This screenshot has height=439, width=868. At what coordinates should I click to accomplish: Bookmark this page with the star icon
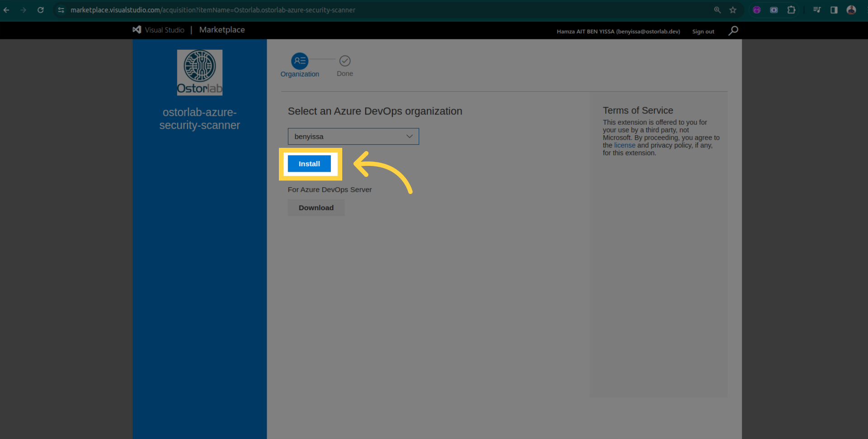[x=733, y=10]
